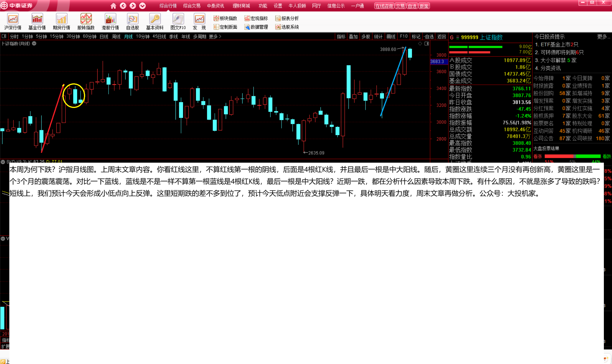Select 月线 monthly chart tab

click(128, 37)
